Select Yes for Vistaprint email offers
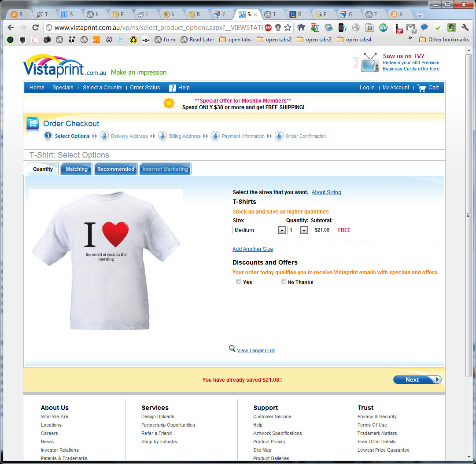The image size is (476, 464). pyautogui.click(x=239, y=282)
